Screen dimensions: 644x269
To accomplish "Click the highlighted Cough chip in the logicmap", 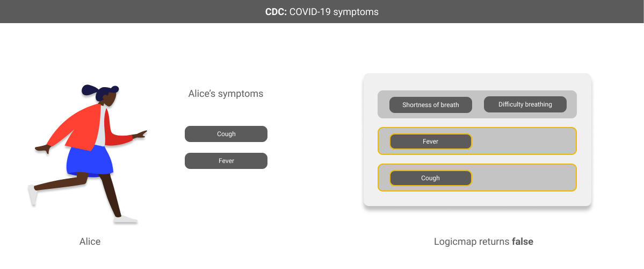I will pos(430,178).
